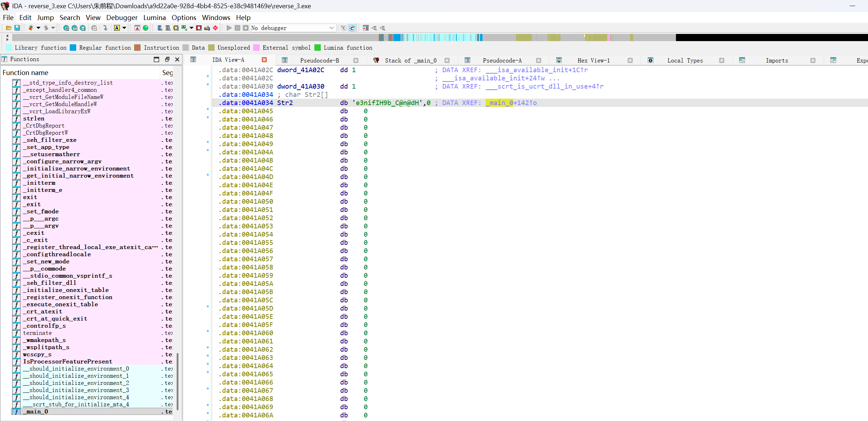Close the IDA View-A tab
This screenshot has width=868, height=421.
pyautogui.click(x=264, y=60)
